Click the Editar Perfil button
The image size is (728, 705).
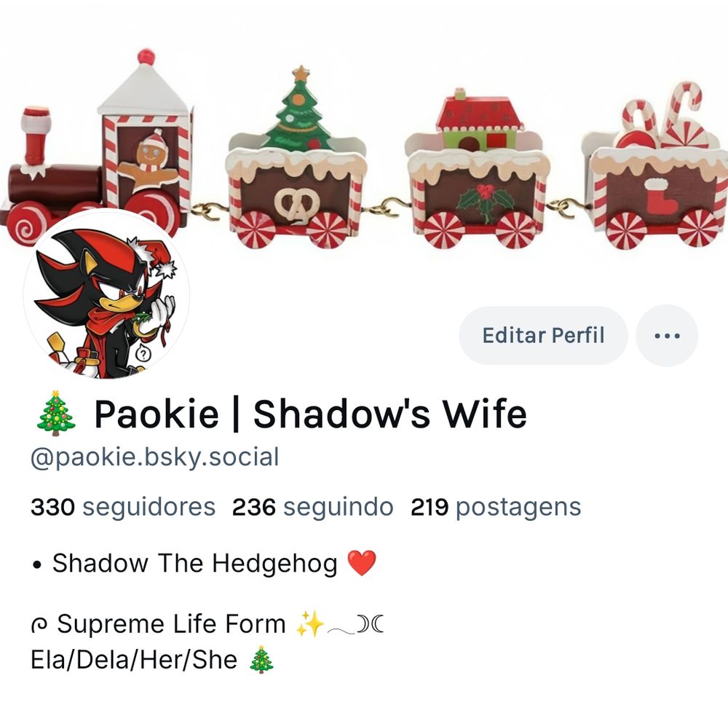tap(543, 335)
